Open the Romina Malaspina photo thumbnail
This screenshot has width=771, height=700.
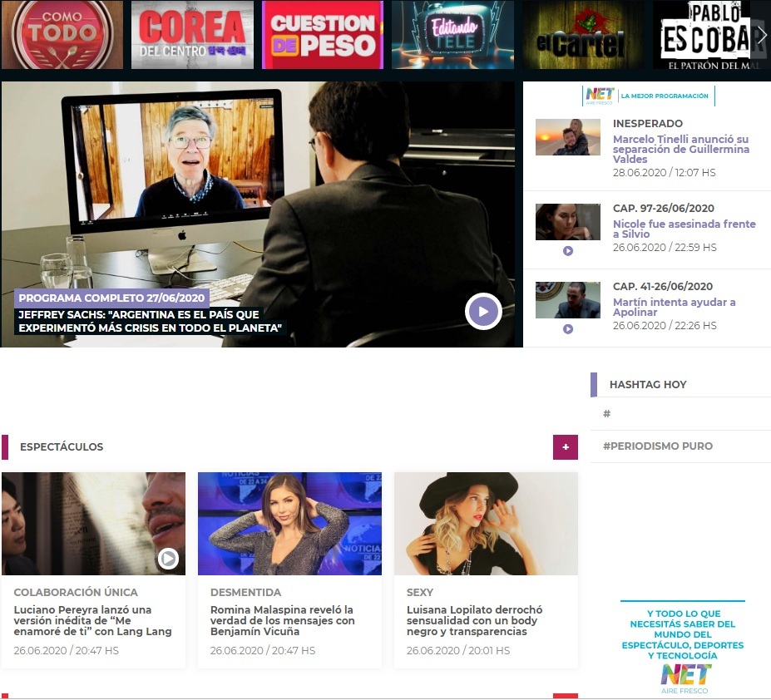point(289,524)
